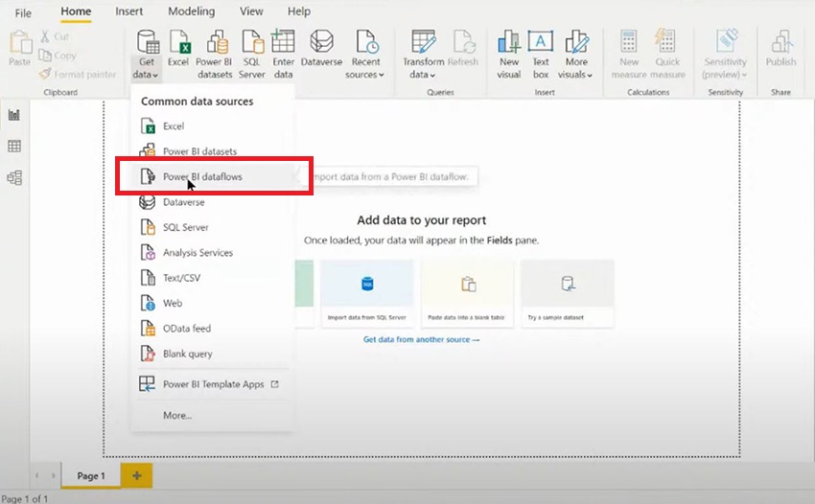Switch to Report view in the sidebar
This screenshot has height=504, width=815.
click(x=14, y=115)
